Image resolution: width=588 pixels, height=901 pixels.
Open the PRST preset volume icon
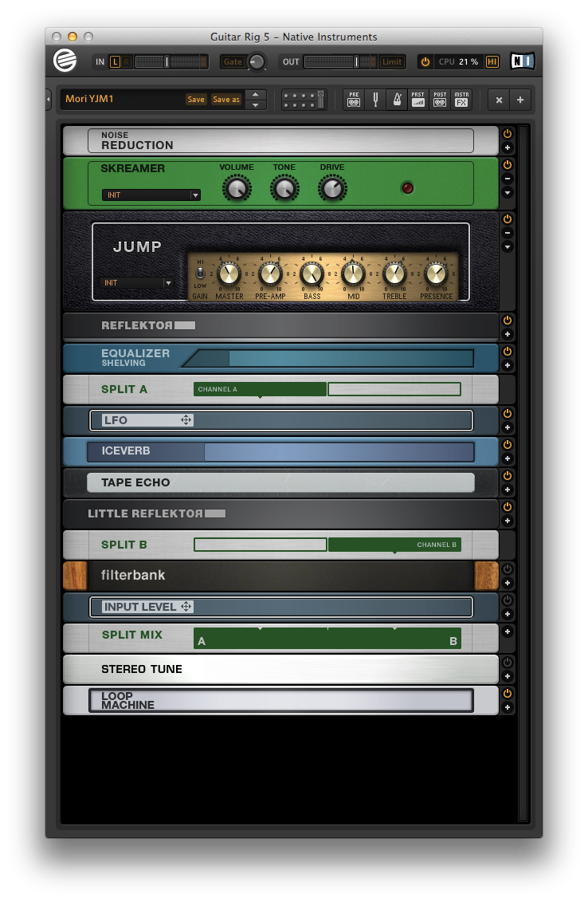click(x=418, y=100)
